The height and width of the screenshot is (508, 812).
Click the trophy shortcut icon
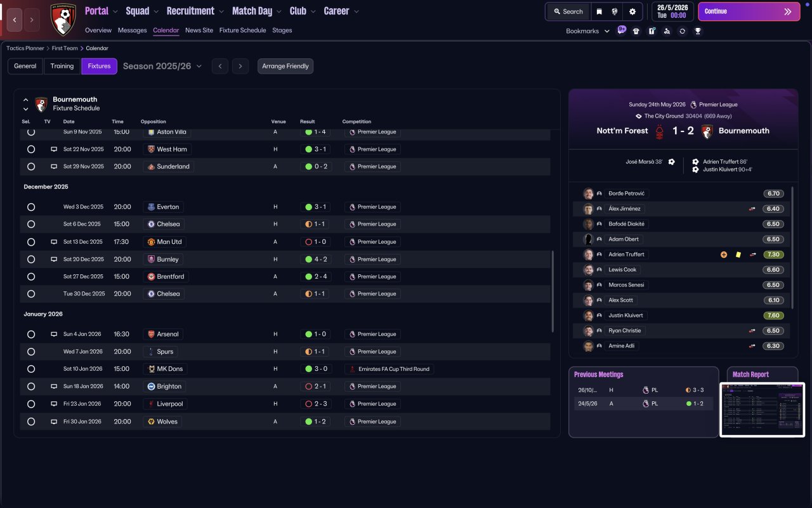698,31
